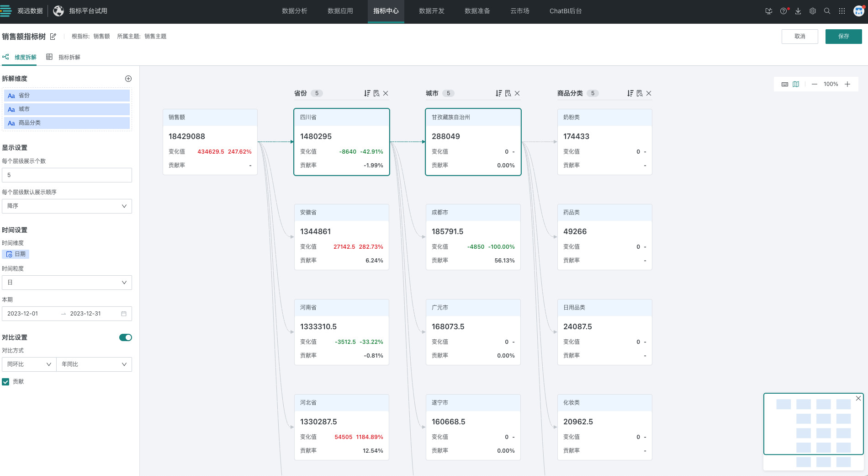The image size is (868, 476).
Task: Toggle the minimap view icon
Action: pos(796,84)
